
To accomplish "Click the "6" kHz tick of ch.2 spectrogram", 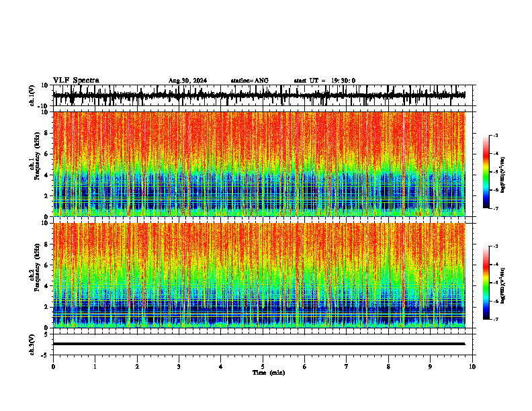I will [x=46, y=265].
